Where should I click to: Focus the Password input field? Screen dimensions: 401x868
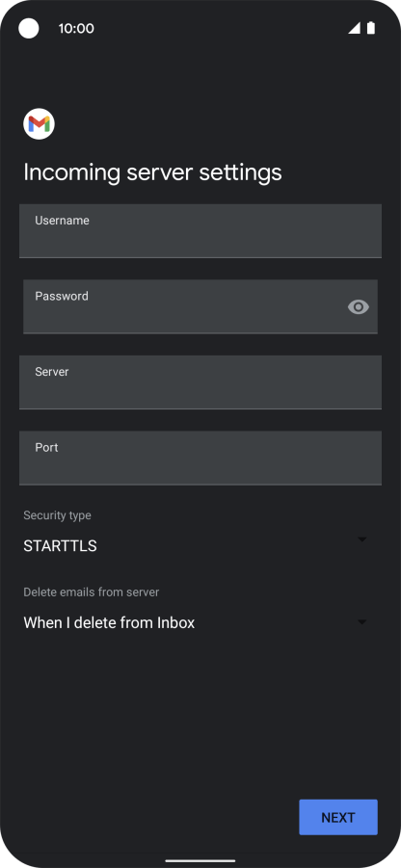[200, 306]
